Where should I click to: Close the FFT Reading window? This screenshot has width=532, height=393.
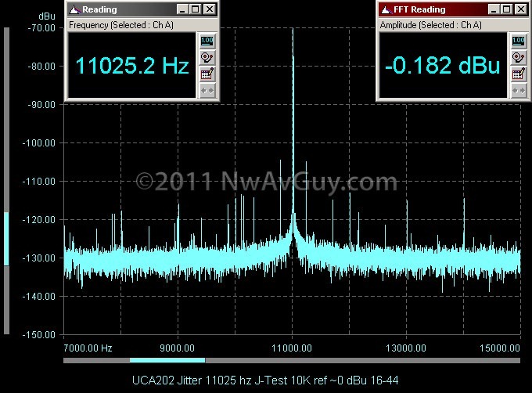click(x=521, y=9)
